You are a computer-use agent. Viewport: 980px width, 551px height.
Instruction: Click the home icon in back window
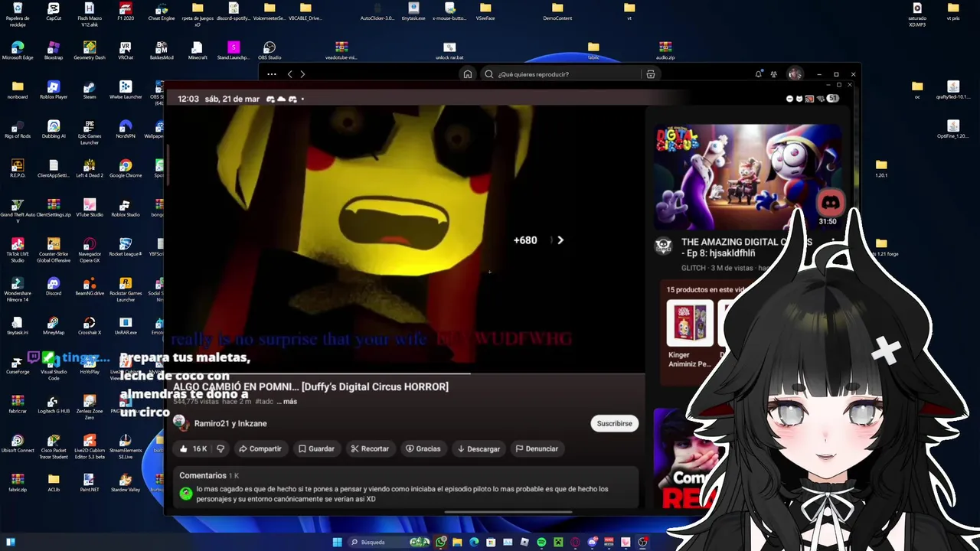point(467,74)
